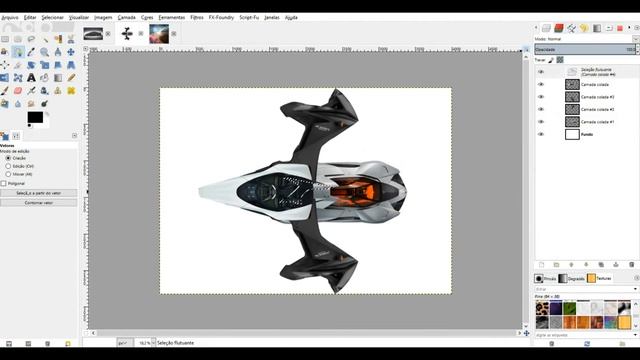Open tool options panel menu arrow
The image size is (640, 360).
point(74,136)
